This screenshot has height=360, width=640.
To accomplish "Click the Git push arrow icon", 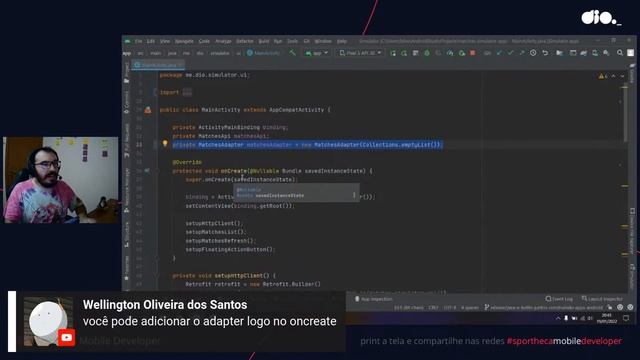I will (522, 53).
